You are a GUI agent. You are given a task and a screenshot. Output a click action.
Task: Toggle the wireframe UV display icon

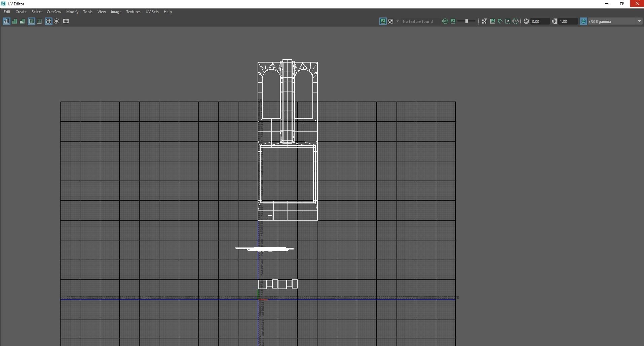pos(6,21)
